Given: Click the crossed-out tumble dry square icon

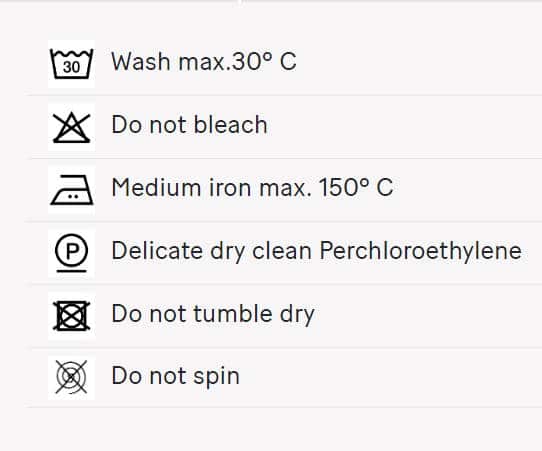Looking at the screenshot, I should [x=72, y=316].
